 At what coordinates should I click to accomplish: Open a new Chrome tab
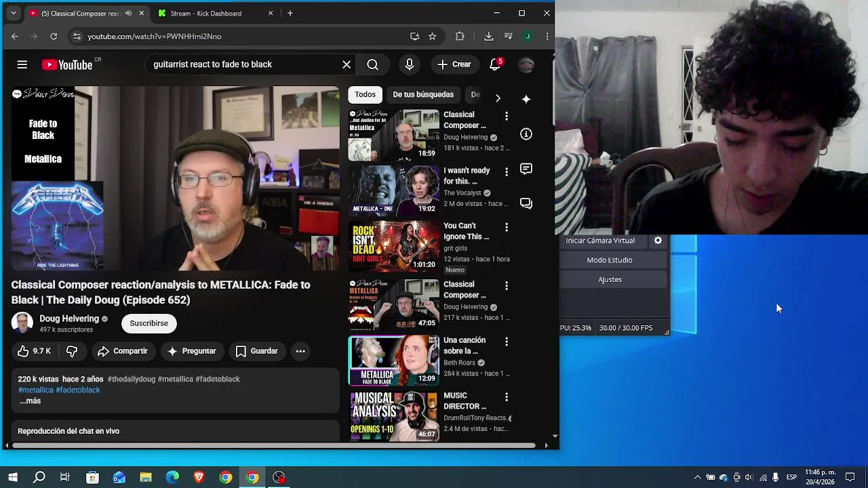pyautogui.click(x=290, y=13)
